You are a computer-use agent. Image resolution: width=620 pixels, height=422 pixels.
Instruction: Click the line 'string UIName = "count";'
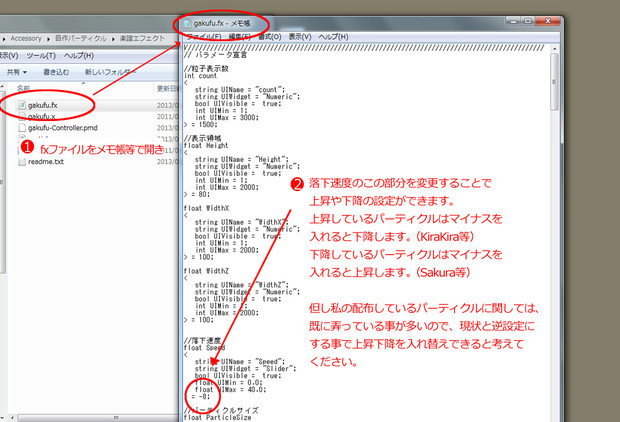[x=240, y=90]
